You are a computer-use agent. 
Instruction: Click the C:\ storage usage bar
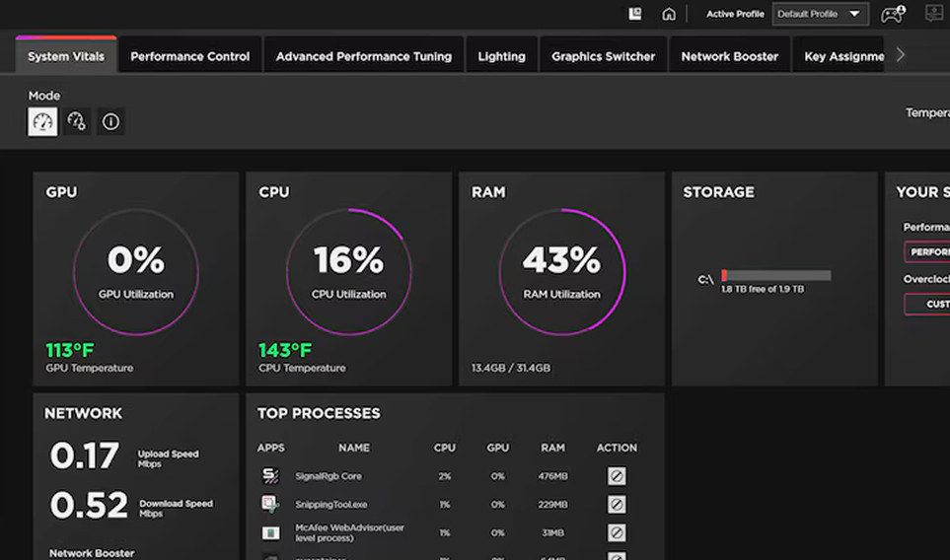tap(776, 276)
